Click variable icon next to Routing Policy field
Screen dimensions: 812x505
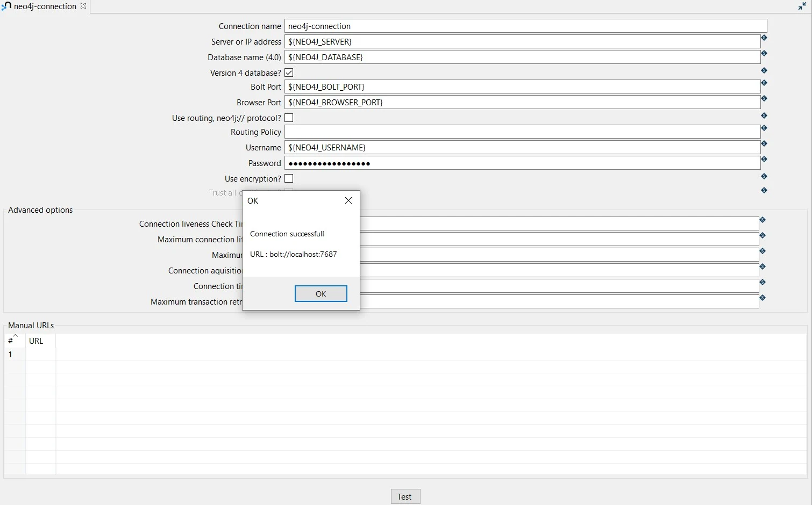pos(764,128)
